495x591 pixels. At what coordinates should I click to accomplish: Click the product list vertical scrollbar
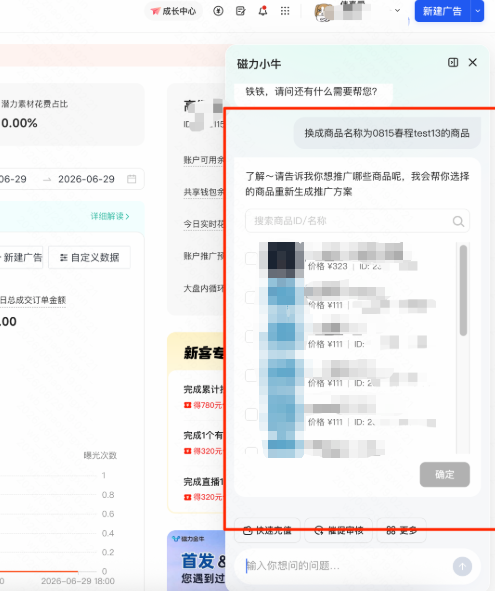(x=463, y=290)
